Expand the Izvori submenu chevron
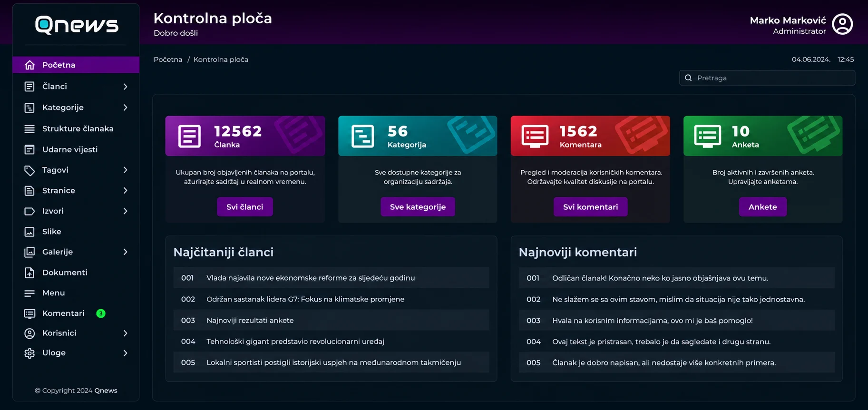868x410 pixels. click(126, 211)
